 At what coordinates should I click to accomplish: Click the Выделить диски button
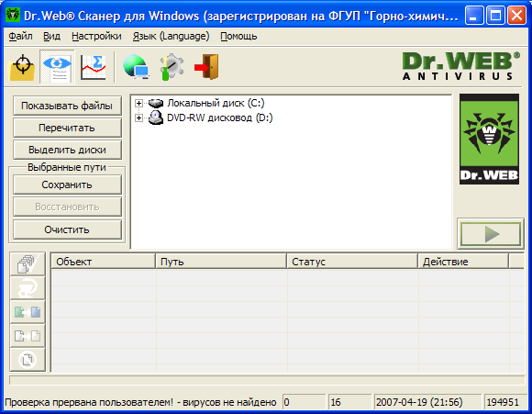click(67, 150)
